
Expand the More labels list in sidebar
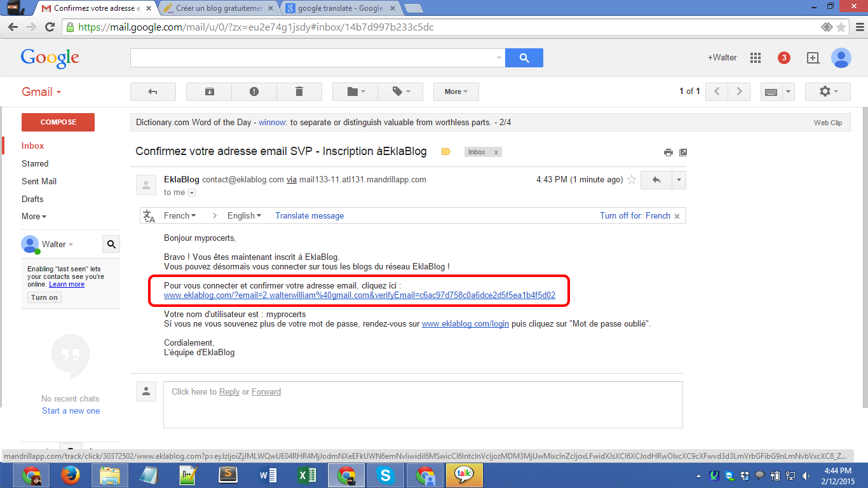(x=34, y=217)
